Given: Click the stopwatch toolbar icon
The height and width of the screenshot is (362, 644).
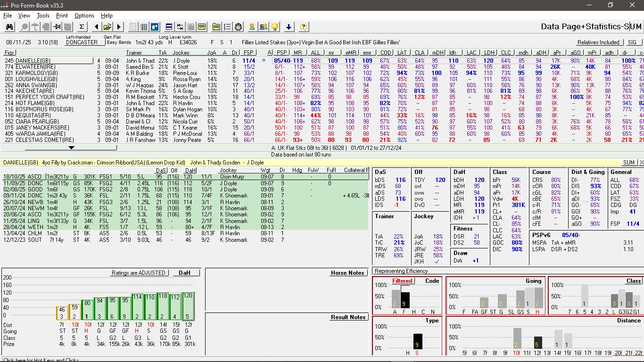Looking at the screenshot, I should (239, 27).
